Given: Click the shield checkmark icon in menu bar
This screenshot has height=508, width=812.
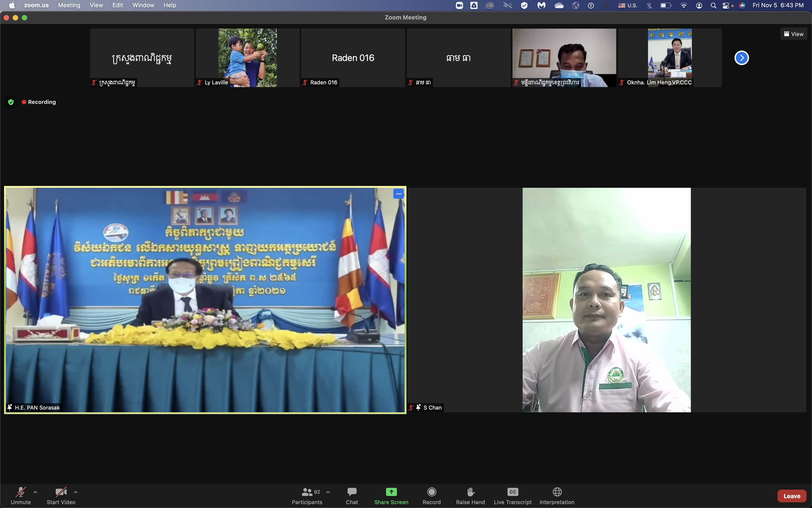Looking at the screenshot, I should tap(524, 5).
